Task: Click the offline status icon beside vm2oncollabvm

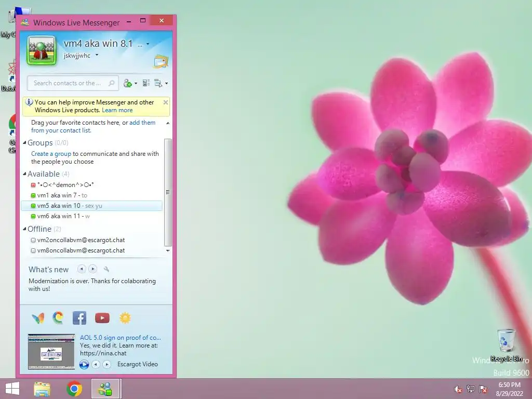Action: [33, 240]
